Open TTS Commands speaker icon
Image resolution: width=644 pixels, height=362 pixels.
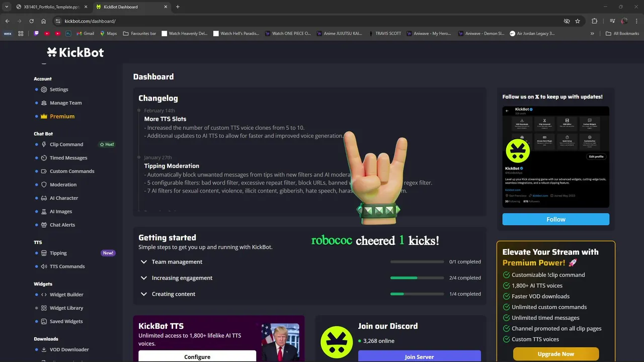pyautogui.click(x=44, y=266)
